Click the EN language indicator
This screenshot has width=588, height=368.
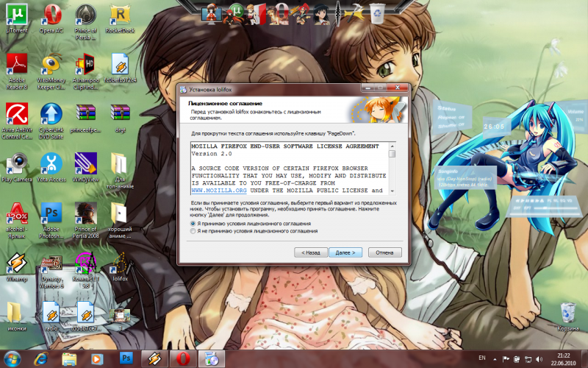[482, 358]
